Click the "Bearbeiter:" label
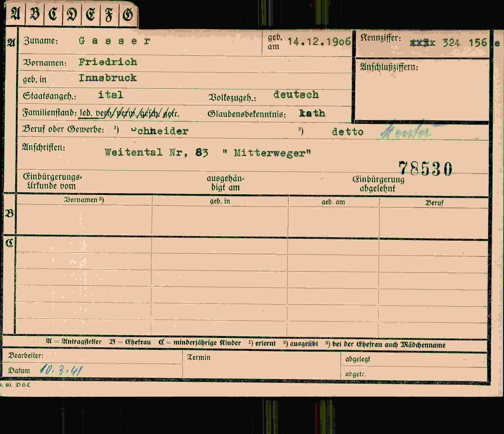 click(x=26, y=355)
